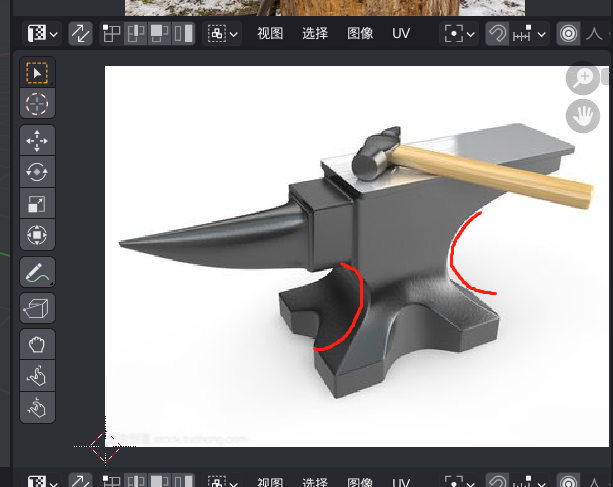Screen dimensions: 613x487
Task: Select the Pinch sculpt tool
Action: coord(37,408)
